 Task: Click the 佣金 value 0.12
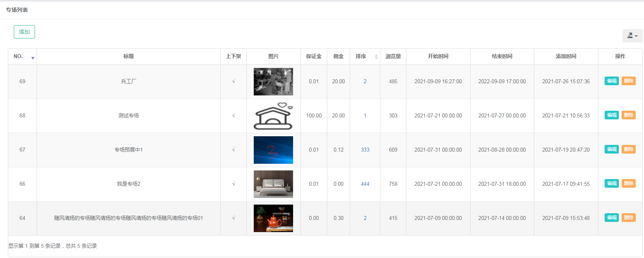(338, 150)
